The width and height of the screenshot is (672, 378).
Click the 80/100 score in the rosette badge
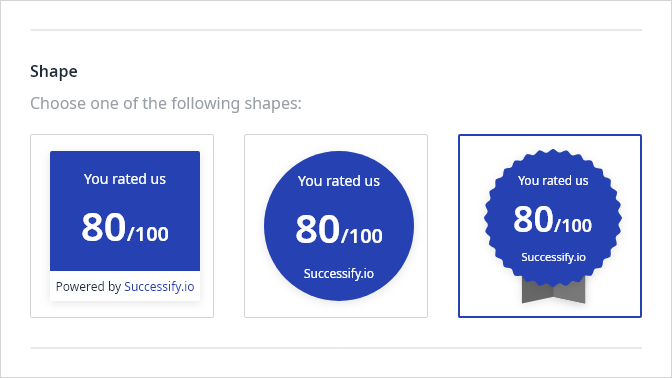[553, 219]
